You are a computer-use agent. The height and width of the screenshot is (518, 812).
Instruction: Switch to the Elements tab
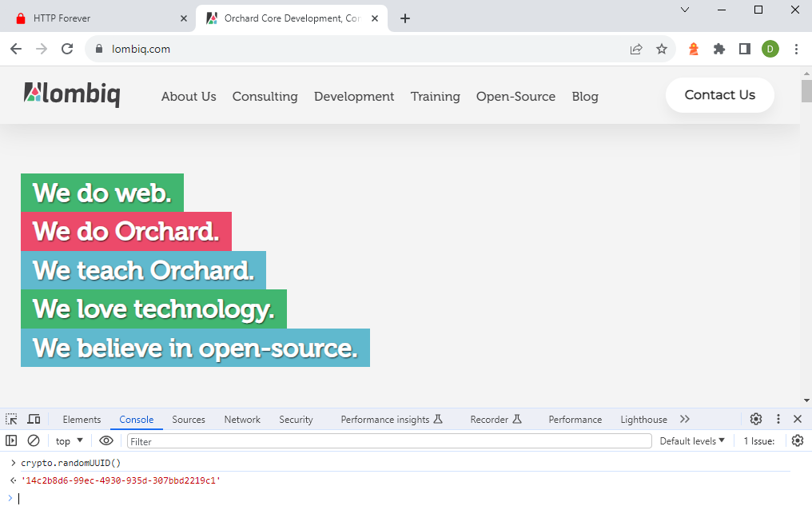coord(82,420)
